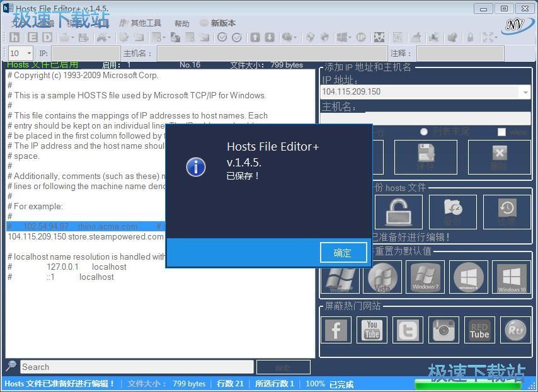Block Twitter using the t icon
This screenshot has width=538, height=392.
click(408, 330)
